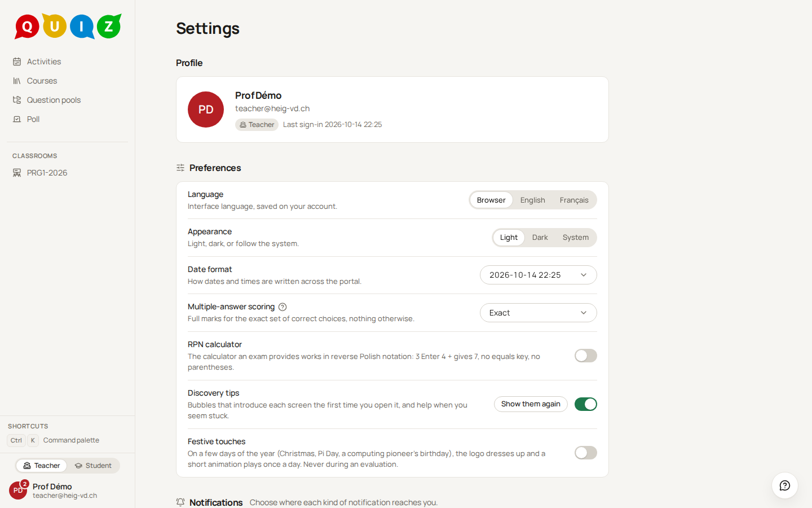
Task: Open the Multiple-answer scoring dropdown
Action: click(539, 313)
